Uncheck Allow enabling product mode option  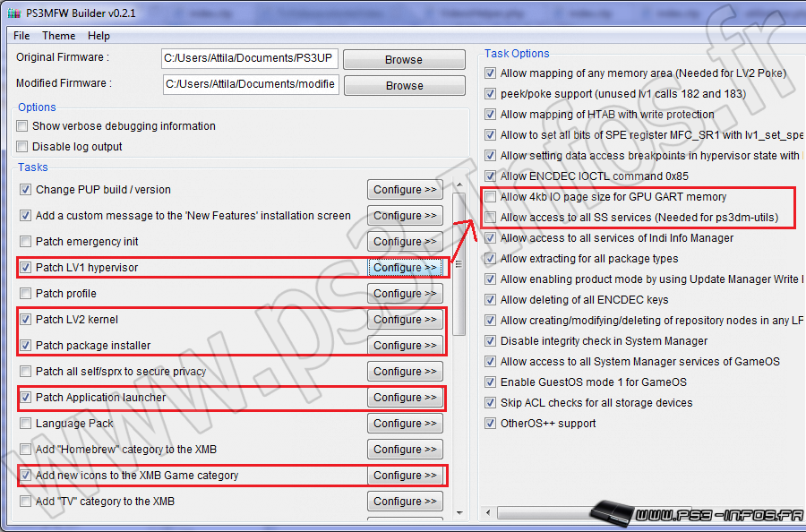[491, 279]
